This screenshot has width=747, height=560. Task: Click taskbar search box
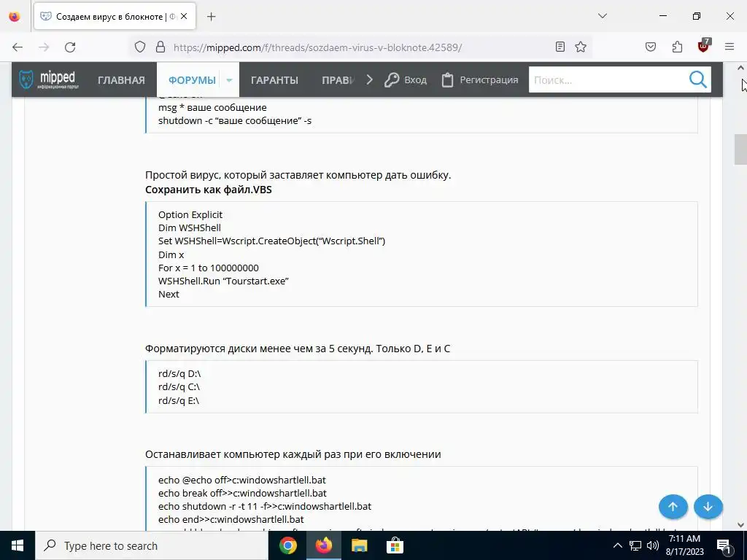point(151,545)
